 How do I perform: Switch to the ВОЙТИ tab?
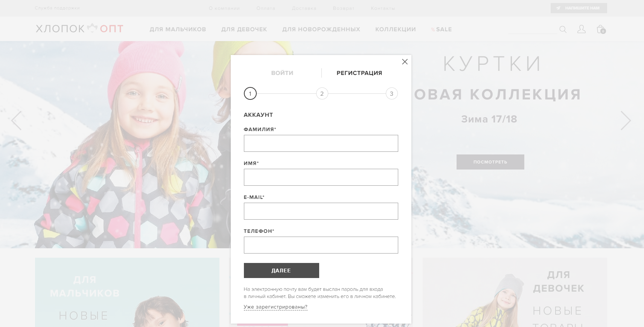282,73
